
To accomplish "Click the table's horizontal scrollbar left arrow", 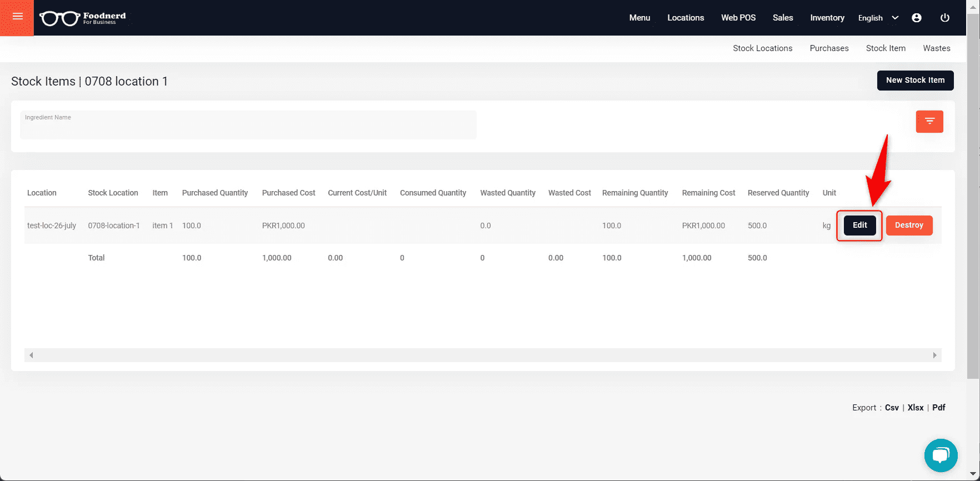I will (x=31, y=355).
